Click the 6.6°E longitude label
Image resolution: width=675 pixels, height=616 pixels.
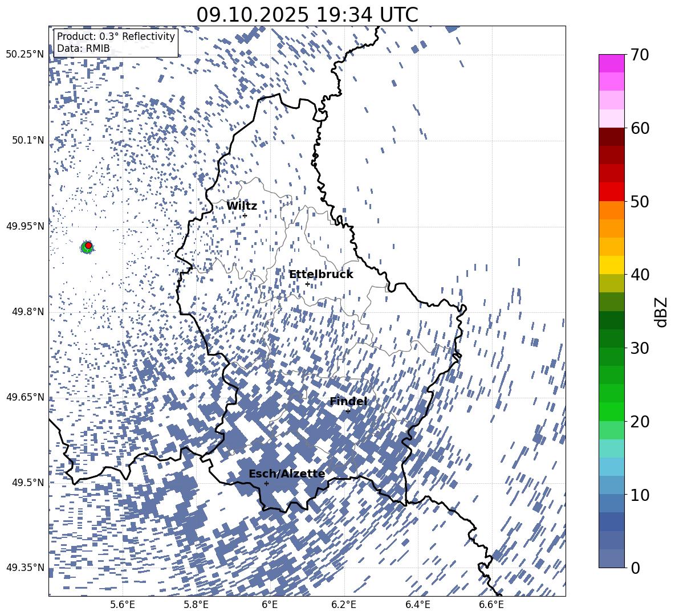[491, 605]
